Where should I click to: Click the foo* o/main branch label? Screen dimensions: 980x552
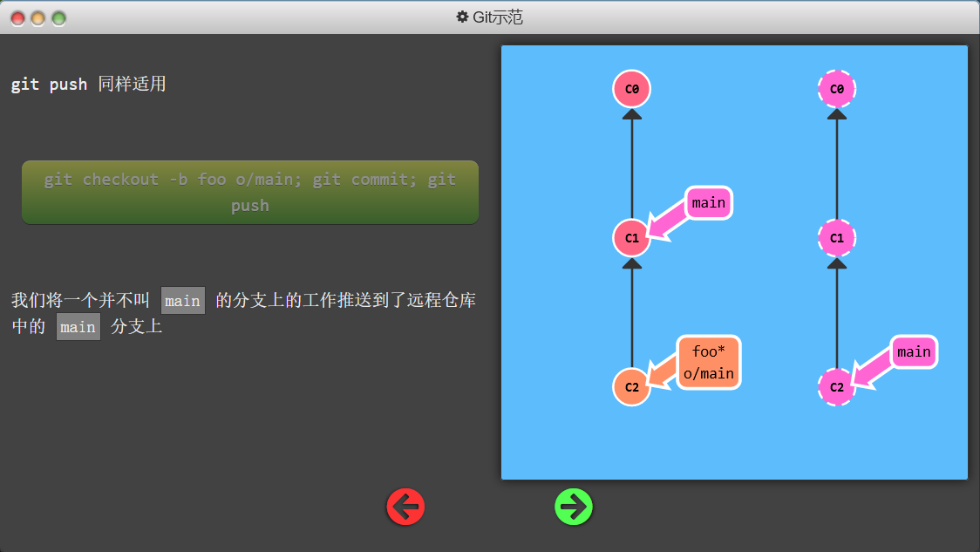(x=708, y=363)
